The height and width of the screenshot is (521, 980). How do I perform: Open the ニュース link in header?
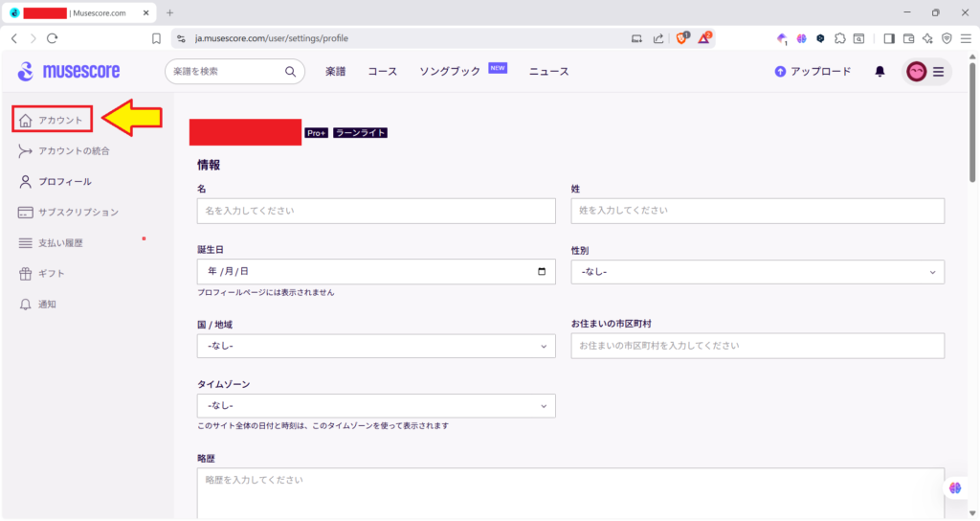point(548,71)
